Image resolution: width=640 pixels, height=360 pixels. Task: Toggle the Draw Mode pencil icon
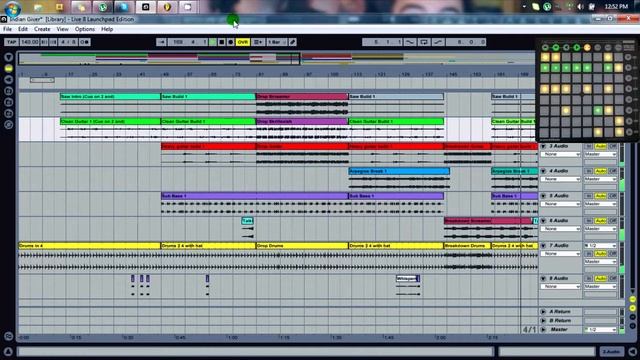[293, 42]
